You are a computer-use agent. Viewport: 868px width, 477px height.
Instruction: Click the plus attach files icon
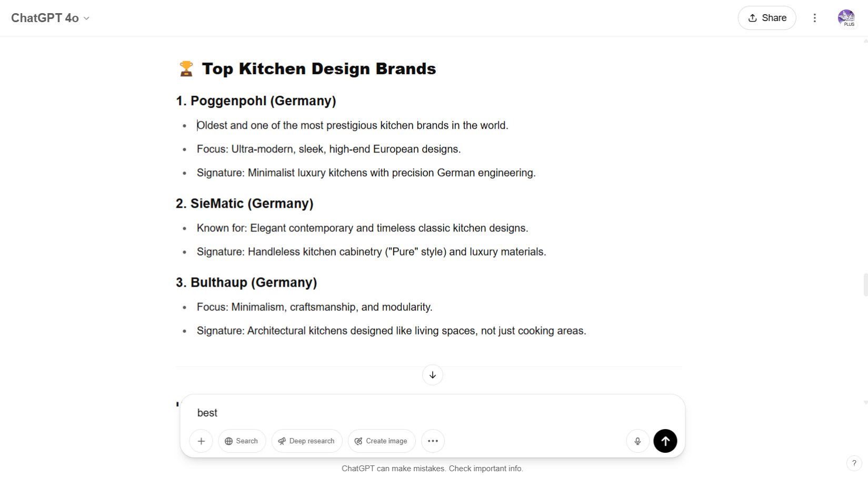coord(201,441)
